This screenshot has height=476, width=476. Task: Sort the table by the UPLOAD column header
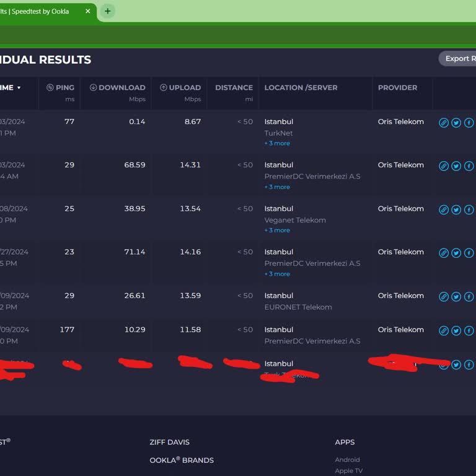pyautogui.click(x=180, y=87)
